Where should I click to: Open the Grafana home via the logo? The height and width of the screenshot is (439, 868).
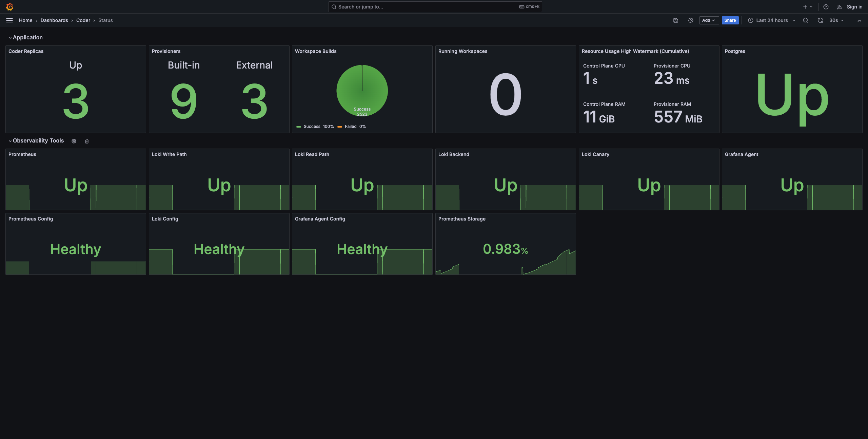click(10, 7)
